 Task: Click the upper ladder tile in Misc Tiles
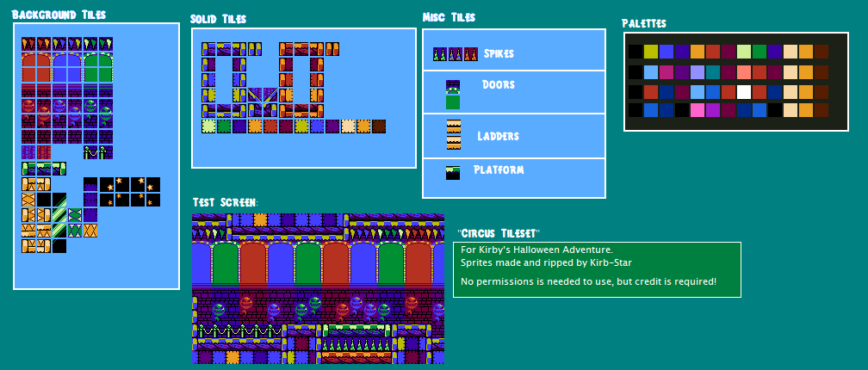(x=453, y=126)
